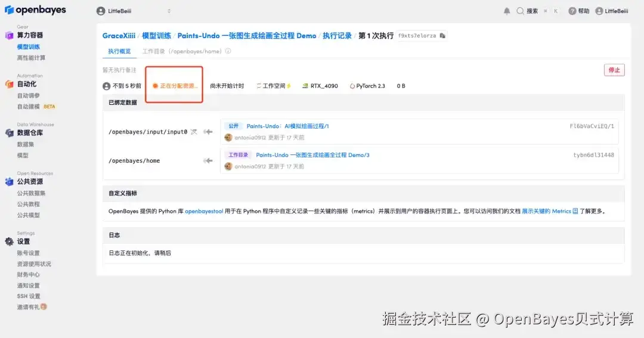Click the 尚未开始计时 status text
Screen dimensions: 644x338
227,86
